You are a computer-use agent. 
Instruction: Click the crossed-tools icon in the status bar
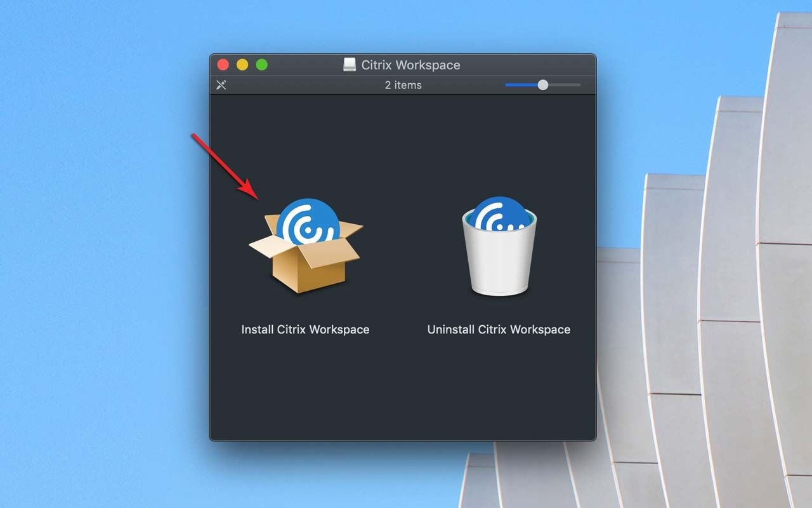pos(221,85)
